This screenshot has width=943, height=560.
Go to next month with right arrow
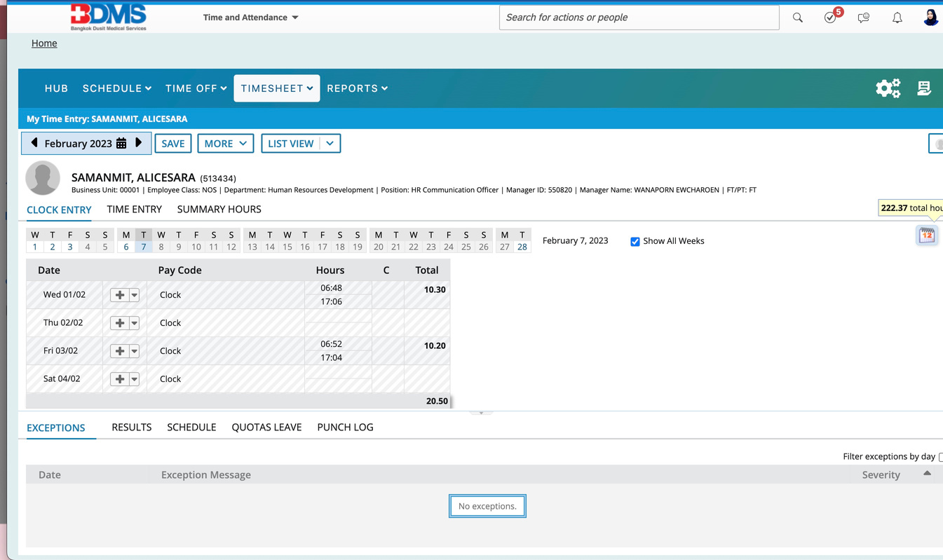pyautogui.click(x=139, y=143)
